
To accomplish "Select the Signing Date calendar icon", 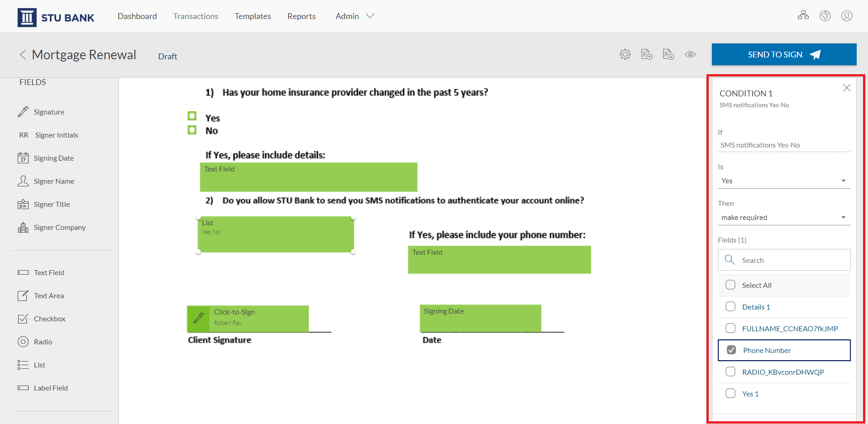I will [x=23, y=158].
